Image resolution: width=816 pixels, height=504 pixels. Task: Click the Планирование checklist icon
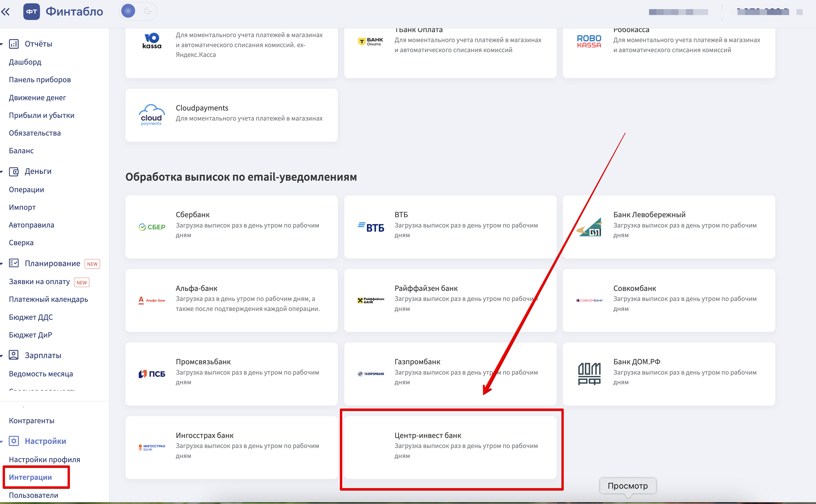14,263
